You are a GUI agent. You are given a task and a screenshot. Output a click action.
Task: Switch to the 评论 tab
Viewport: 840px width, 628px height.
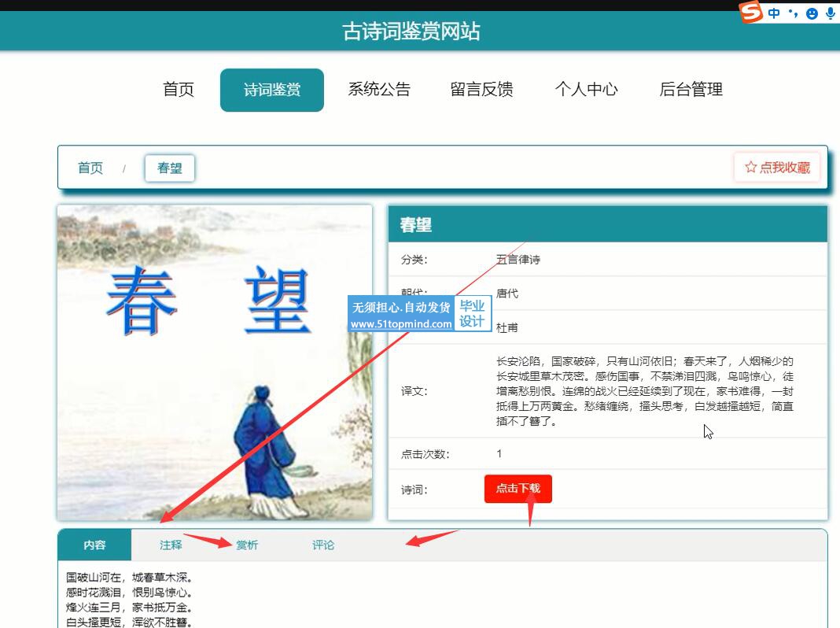323,545
